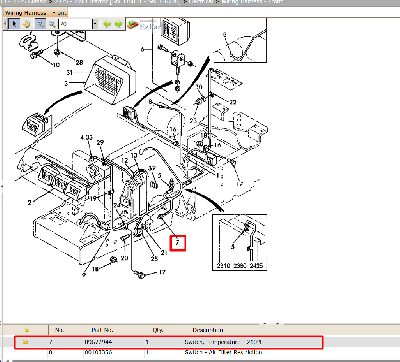Sort by the Part No. column header
400x362 pixels.
tap(102, 330)
